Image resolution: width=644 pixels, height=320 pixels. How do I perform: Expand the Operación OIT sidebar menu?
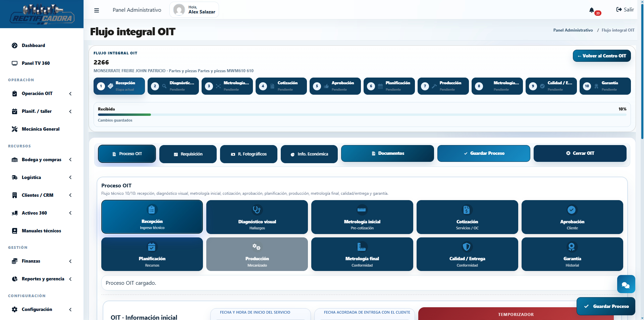point(42,93)
